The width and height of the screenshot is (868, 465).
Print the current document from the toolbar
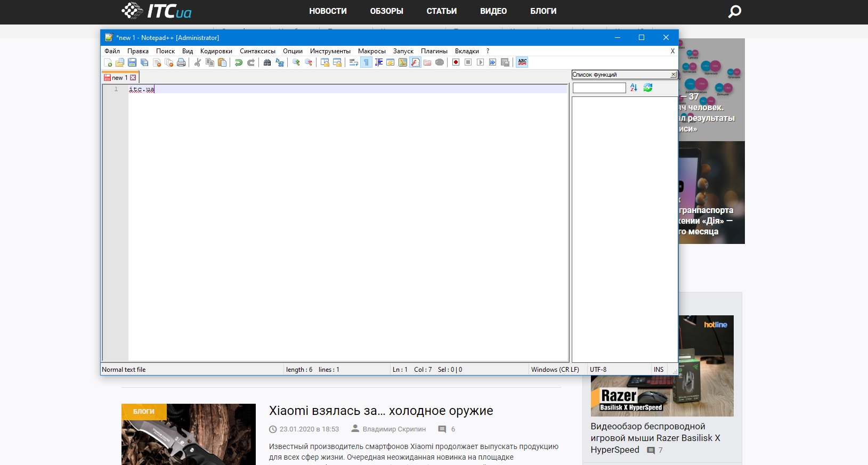click(x=181, y=62)
